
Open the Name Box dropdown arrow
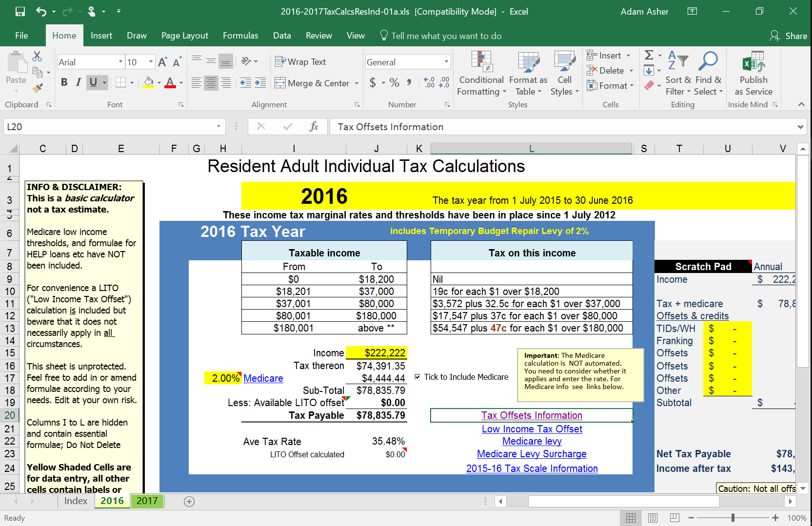(x=218, y=127)
